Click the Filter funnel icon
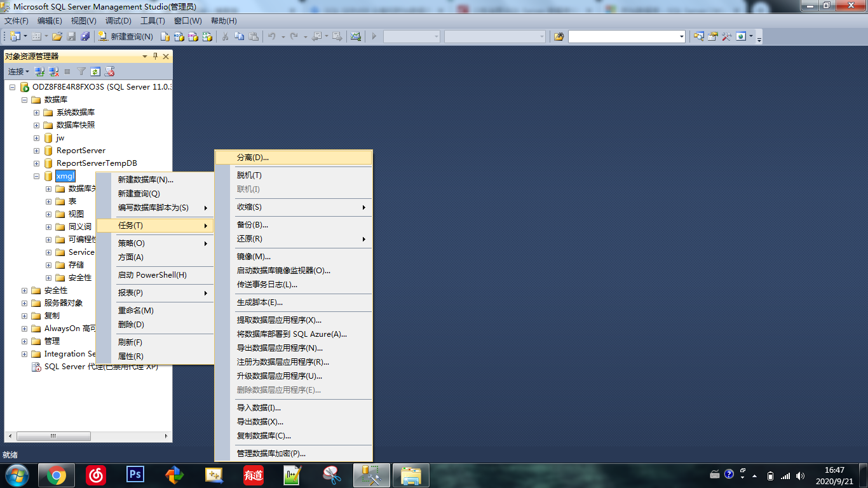The width and height of the screenshot is (868, 488). coord(81,71)
